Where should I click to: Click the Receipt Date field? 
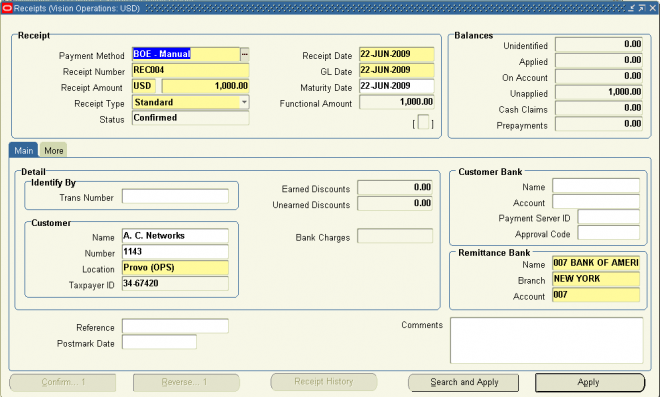tap(397, 54)
